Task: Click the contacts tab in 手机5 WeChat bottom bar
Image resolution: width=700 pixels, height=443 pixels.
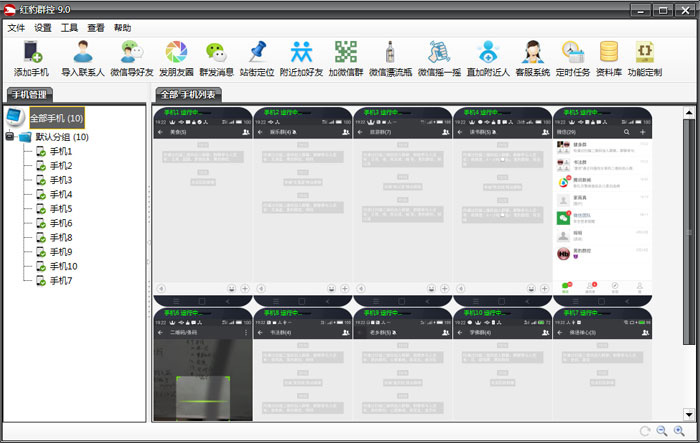Action: 590,287
